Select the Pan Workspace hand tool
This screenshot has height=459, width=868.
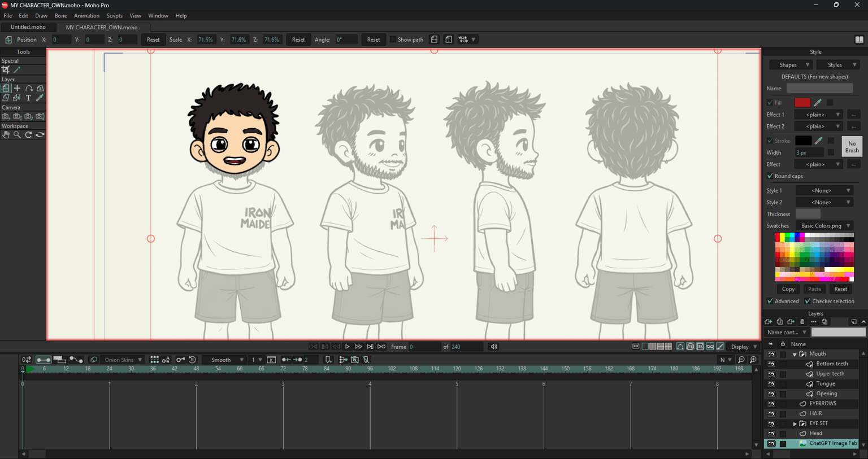pyautogui.click(x=6, y=135)
